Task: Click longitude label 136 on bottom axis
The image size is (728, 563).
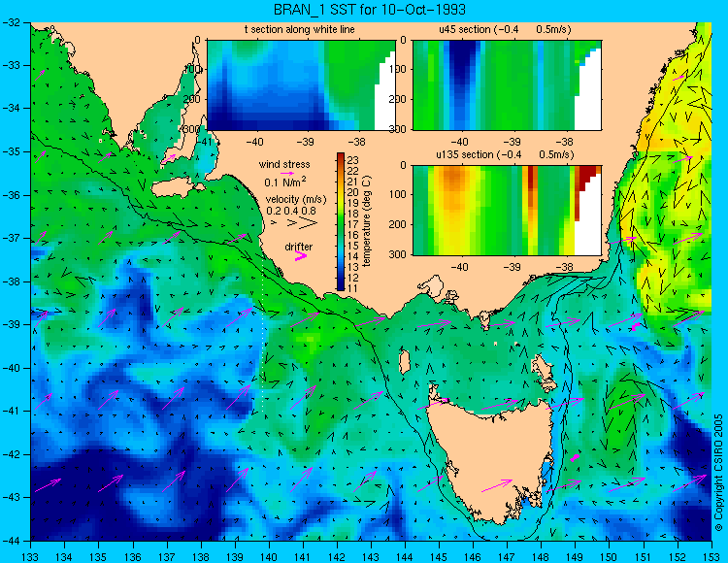Action: (132, 557)
